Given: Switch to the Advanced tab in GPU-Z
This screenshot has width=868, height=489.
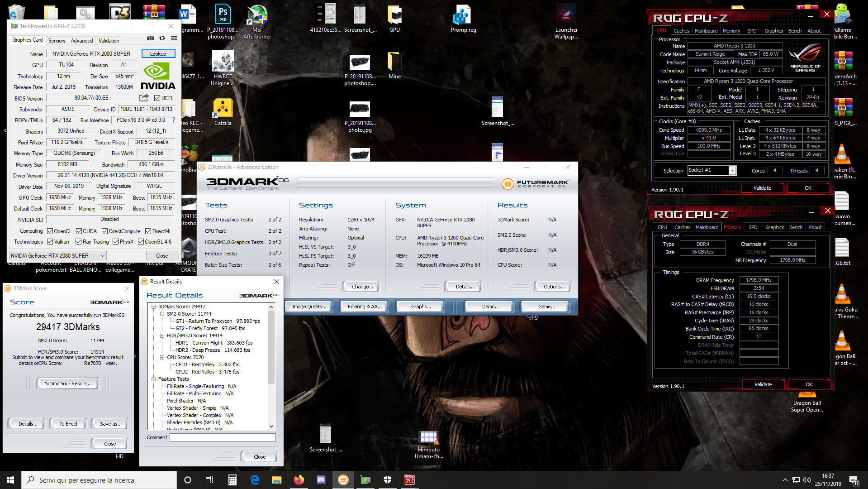Looking at the screenshot, I should (x=82, y=41).
